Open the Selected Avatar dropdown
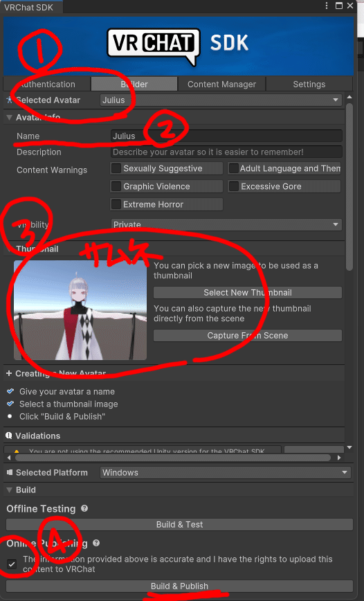364x601 pixels. tap(221, 100)
